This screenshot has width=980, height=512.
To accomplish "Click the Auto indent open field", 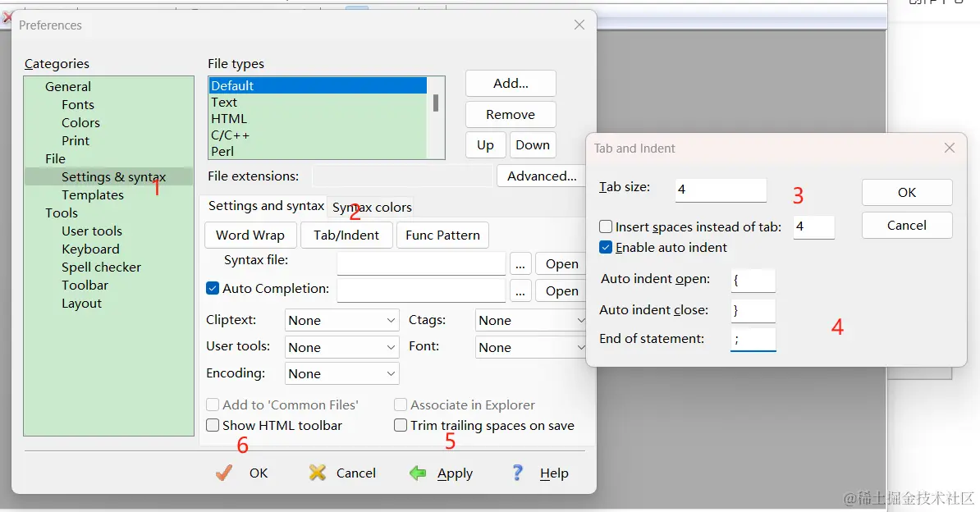I will 753,281.
